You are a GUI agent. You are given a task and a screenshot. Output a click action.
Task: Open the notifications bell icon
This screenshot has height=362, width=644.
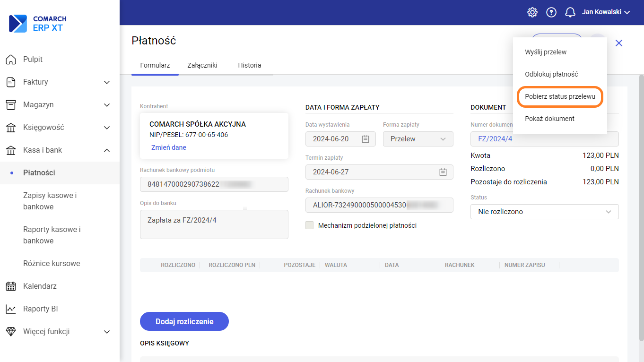(570, 12)
